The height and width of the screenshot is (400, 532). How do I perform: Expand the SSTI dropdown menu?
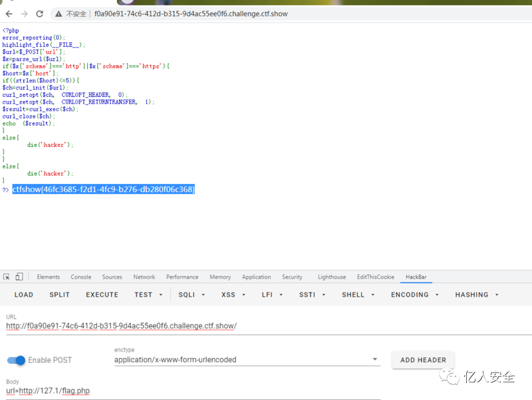312,294
